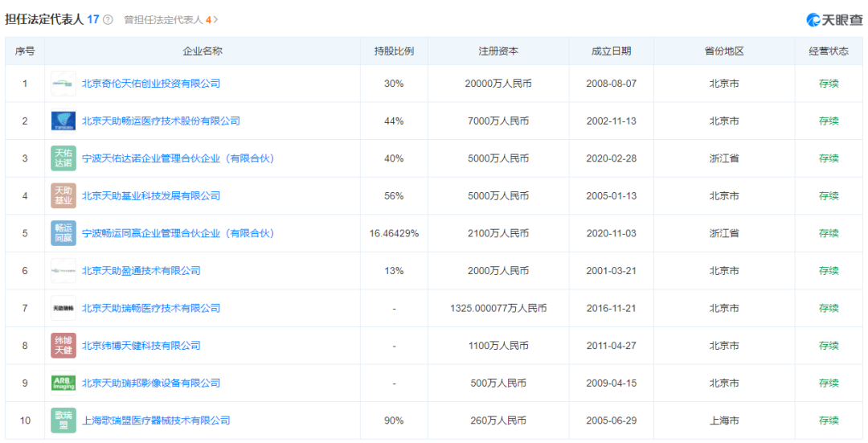Click the arrow after 曾担任法定代表人 4

(216, 20)
